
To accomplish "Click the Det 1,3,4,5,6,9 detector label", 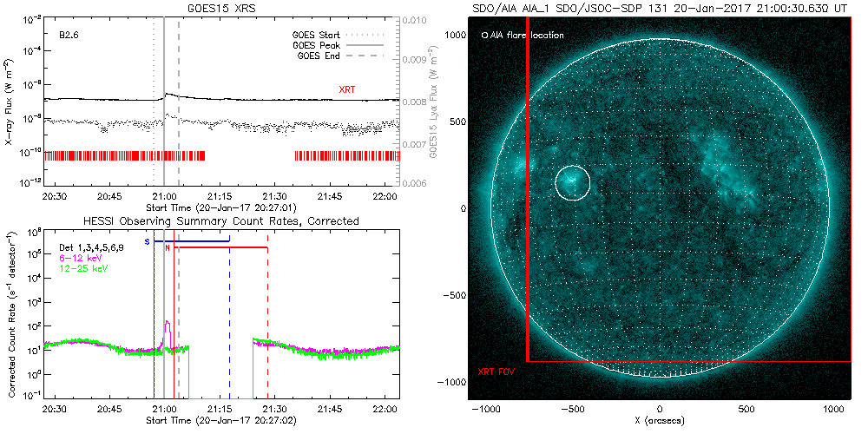I will tap(95, 249).
